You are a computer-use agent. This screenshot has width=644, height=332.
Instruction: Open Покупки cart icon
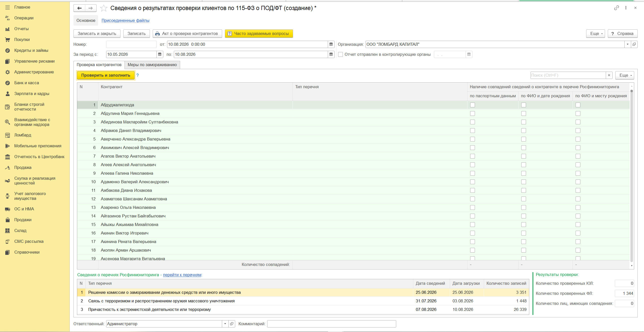click(8, 40)
